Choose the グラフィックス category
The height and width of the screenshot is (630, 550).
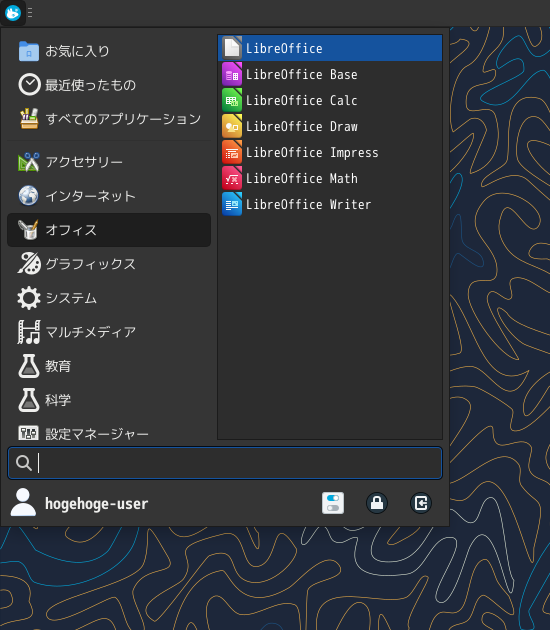(109, 264)
